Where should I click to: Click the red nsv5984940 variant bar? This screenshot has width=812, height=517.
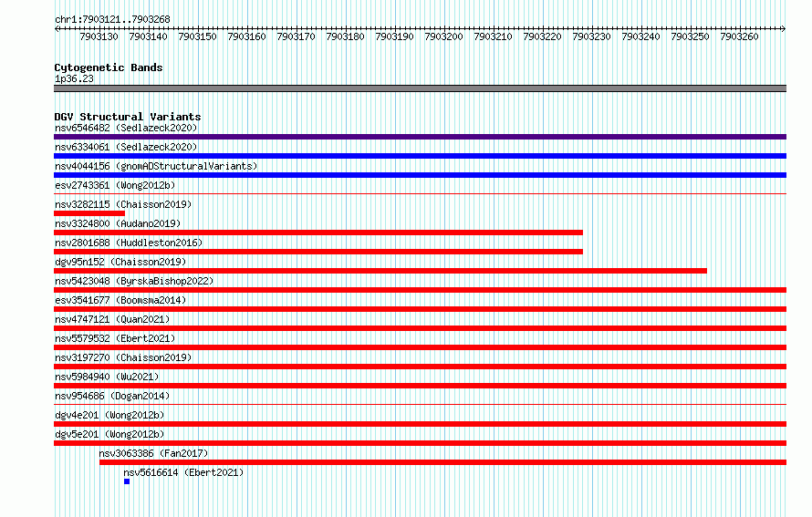[420, 386]
